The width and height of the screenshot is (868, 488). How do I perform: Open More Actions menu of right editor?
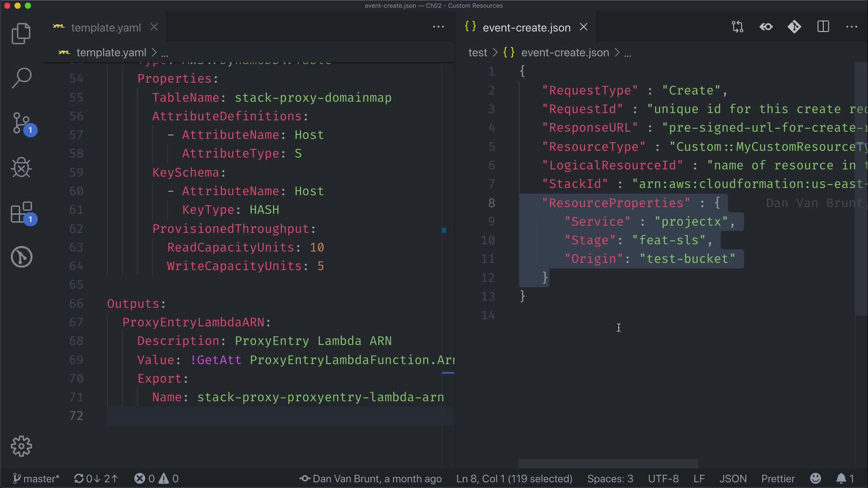pos(851,27)
